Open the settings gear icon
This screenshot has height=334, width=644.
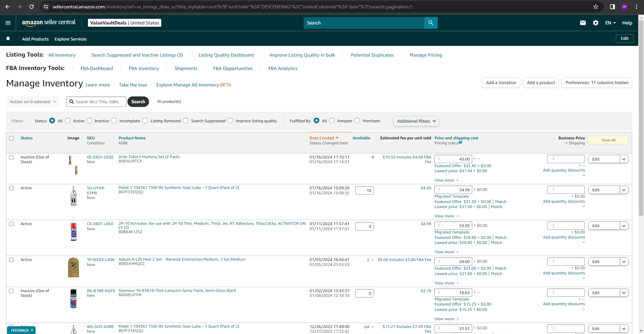596,23
